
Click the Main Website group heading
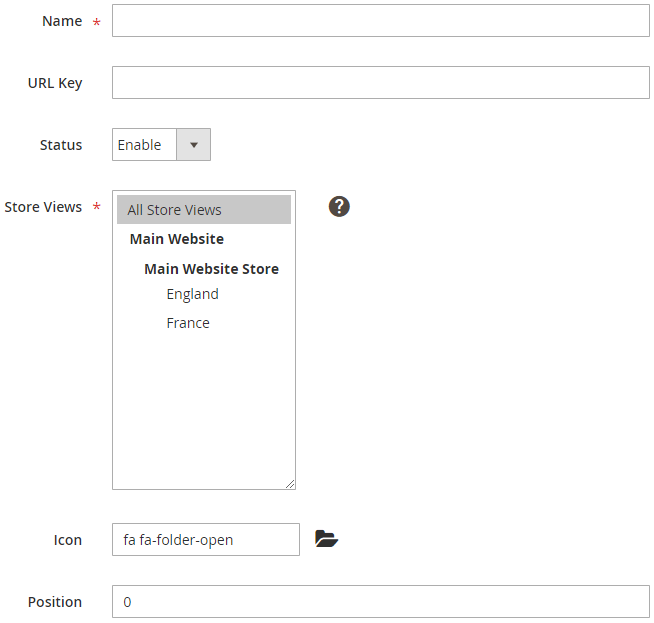(177, 239)
